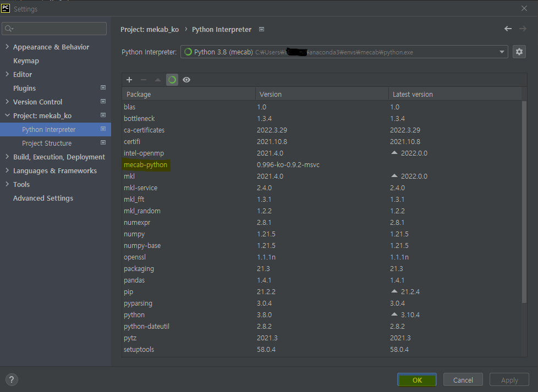Click the Cancel button
Image resolution: width=538 pixels, height=392 pixels.
[x=463, y=380]
